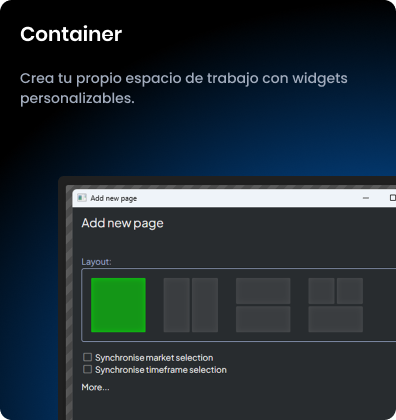The image size is (396, 420).
Task: Choose left column of two-column layout
Action: [177, 305]
